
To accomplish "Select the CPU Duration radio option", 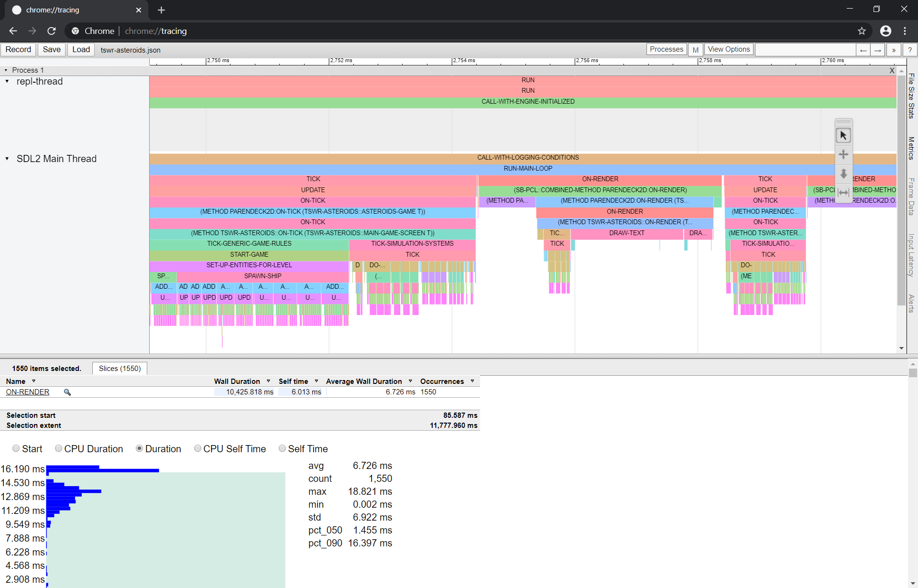I will (58, 448).
